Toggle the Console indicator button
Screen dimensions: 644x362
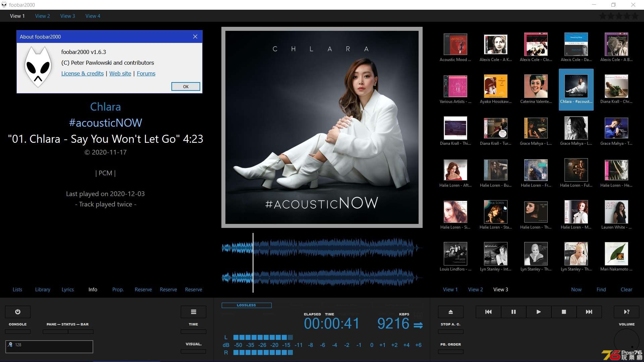click(18, 332)
